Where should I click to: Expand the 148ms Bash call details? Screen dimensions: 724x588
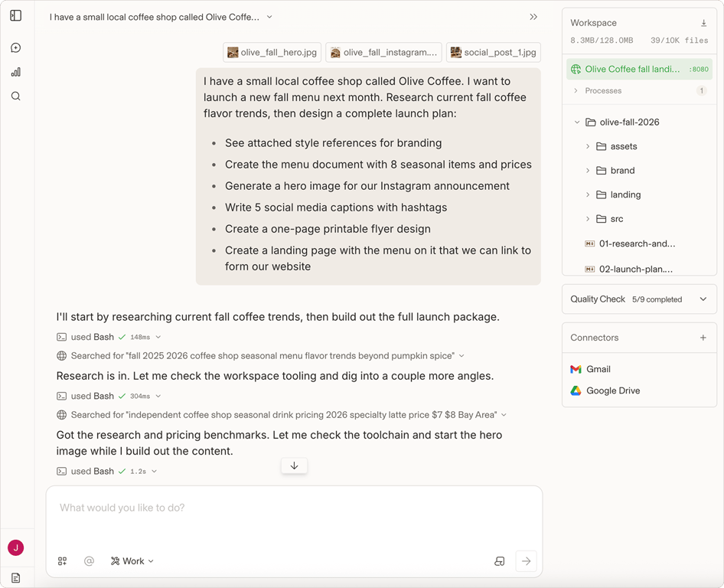(158, 337)
